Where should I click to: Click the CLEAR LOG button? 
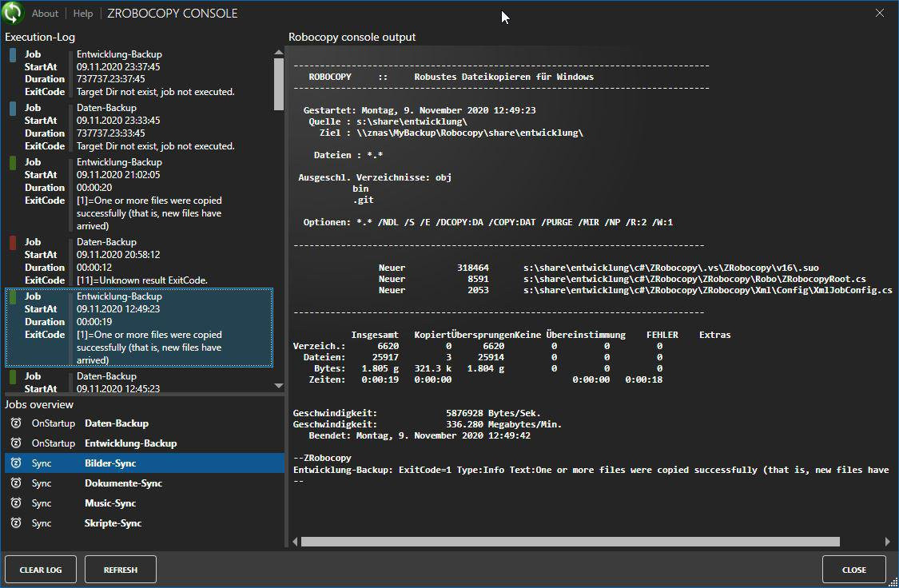click(41, 569)
